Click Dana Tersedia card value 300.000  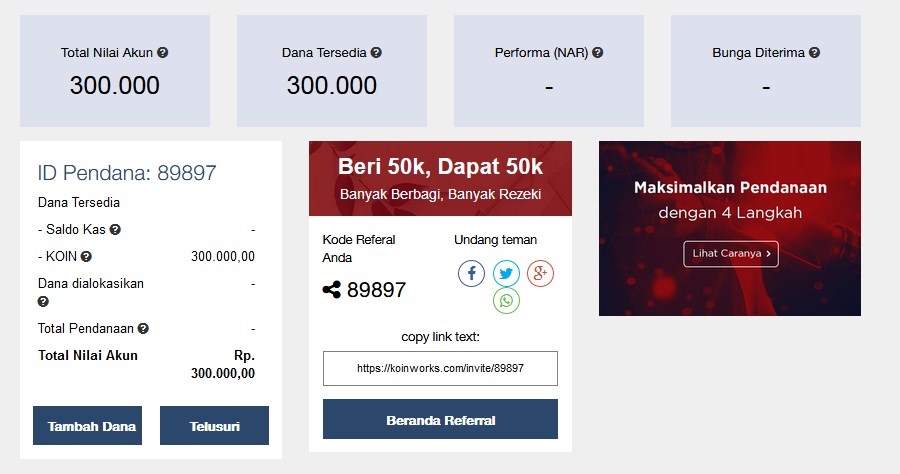click(332, 86)
